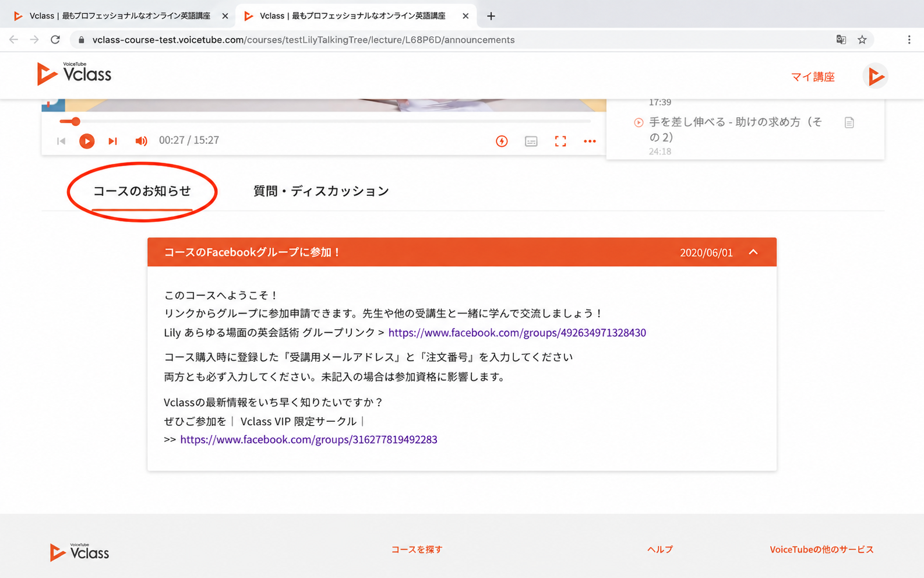Image resolution: width=924 pixels, height=578 pixels.
Task: Go to マイ講座 page
Action: coord(813,77)
